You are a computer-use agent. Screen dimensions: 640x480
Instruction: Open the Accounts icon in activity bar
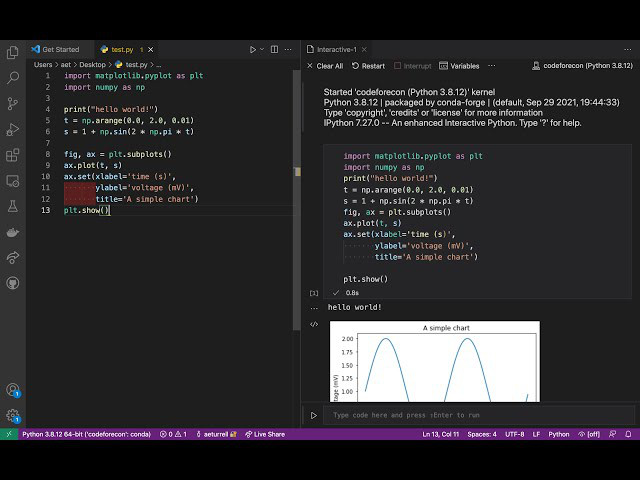coord(13,390)
